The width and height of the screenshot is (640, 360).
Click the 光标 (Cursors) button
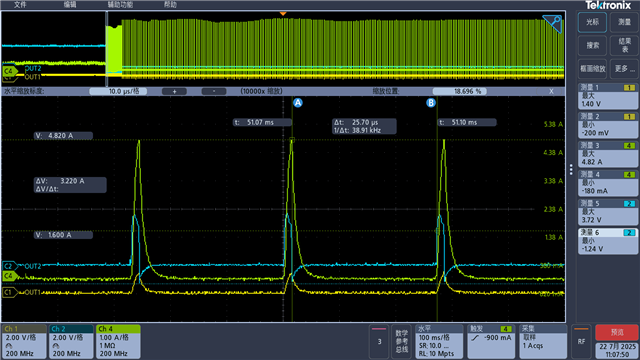tap(592, 22)
